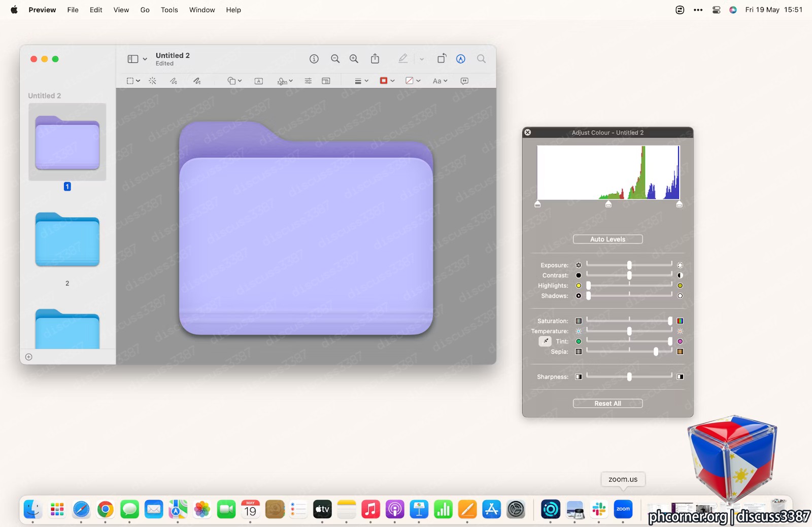
Task: Click the Temperature slider handle
Action: pos(629,331)
